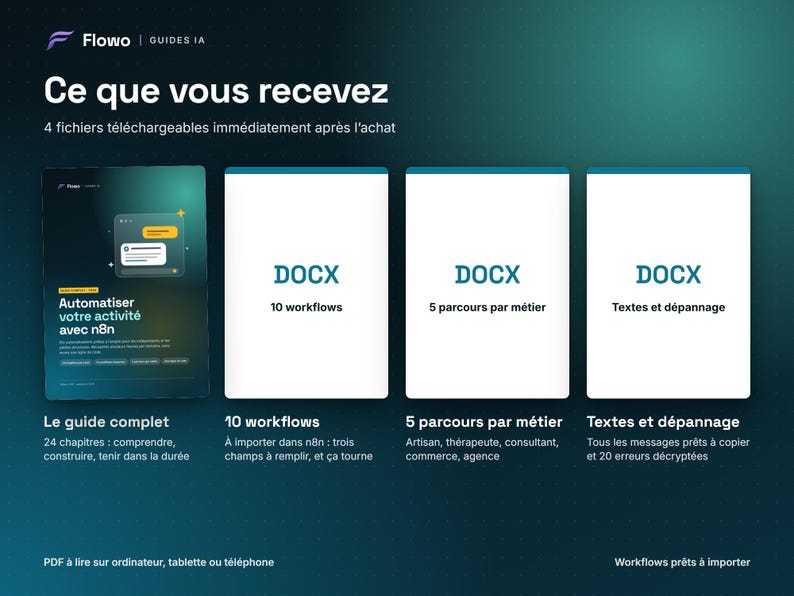
Task: Click the Textes et dépannage title below cards
Action: [x=663, y=422]
